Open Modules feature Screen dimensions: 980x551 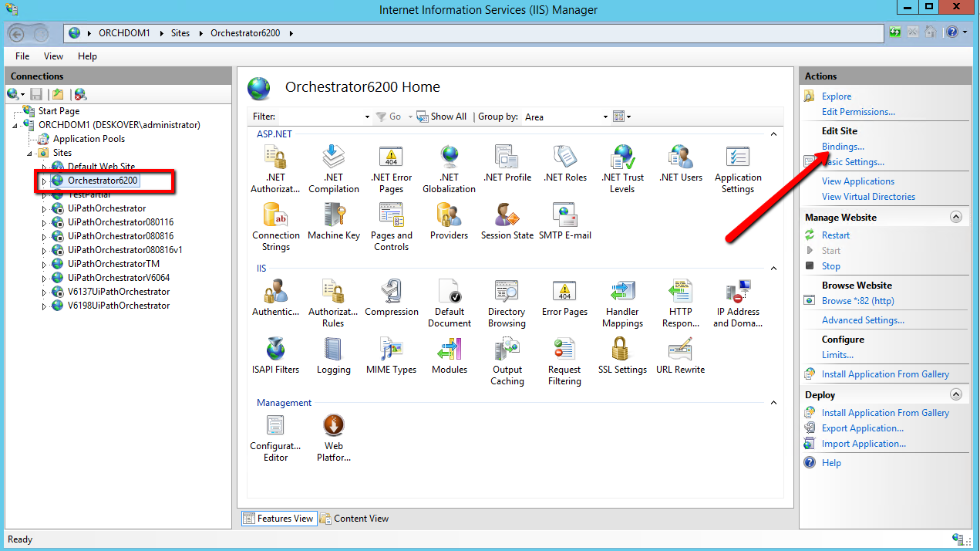pos(449,356)
